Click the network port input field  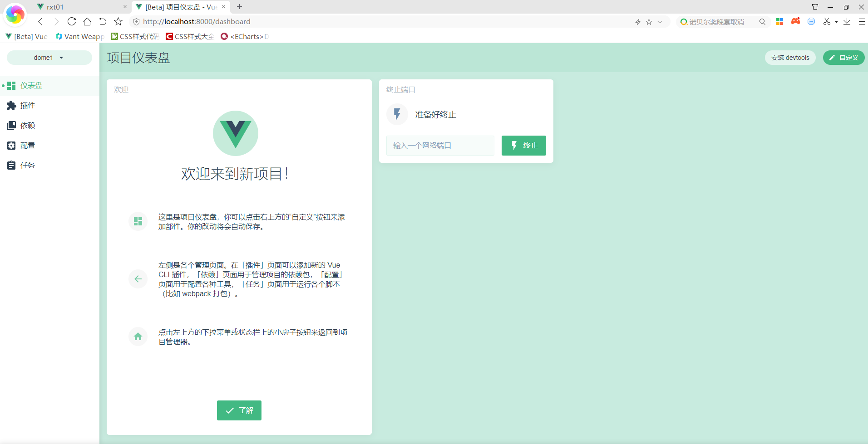[439, 145]
